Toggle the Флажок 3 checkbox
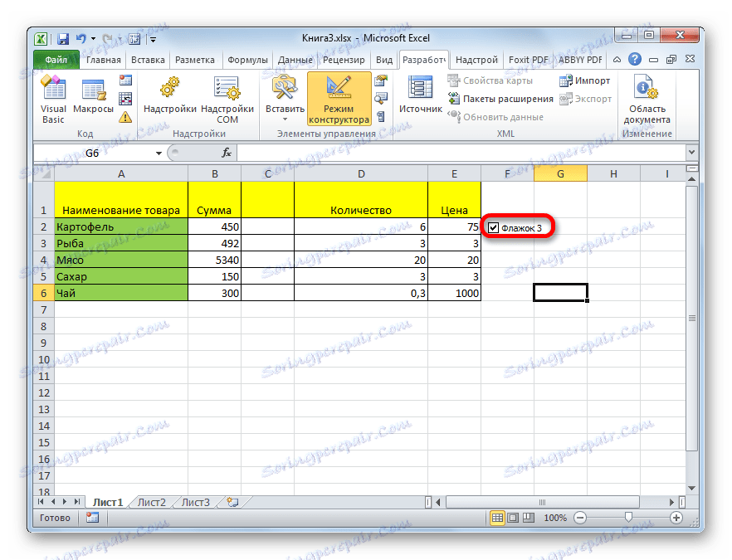 (494, 226)
